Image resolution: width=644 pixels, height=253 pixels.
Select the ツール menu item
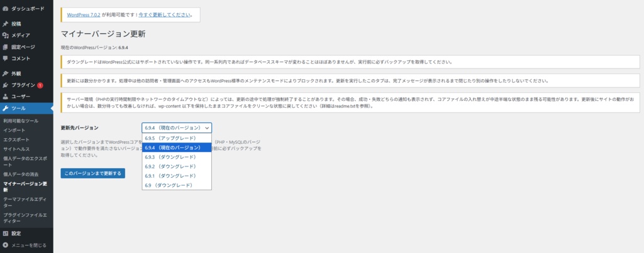(x=26, y=108)
